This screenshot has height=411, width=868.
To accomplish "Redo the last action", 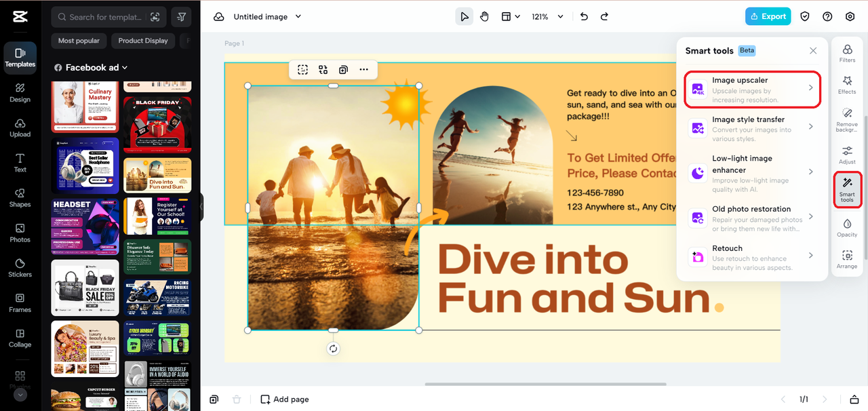I will tap(604, 17).
